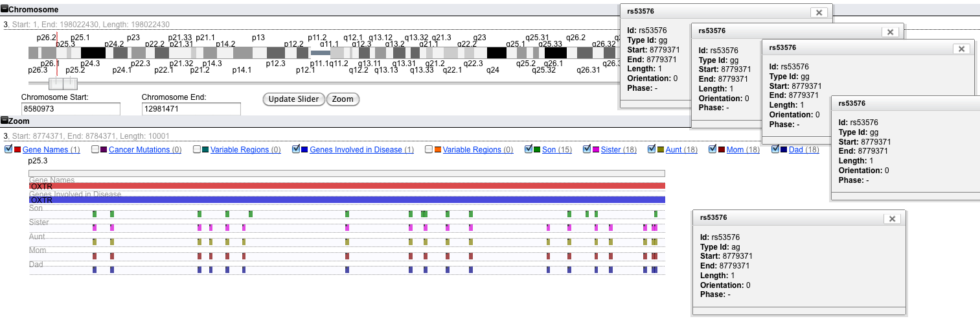Collapse the Zoom section
This screenshot has height=321, width=980.
click(5, 121)
